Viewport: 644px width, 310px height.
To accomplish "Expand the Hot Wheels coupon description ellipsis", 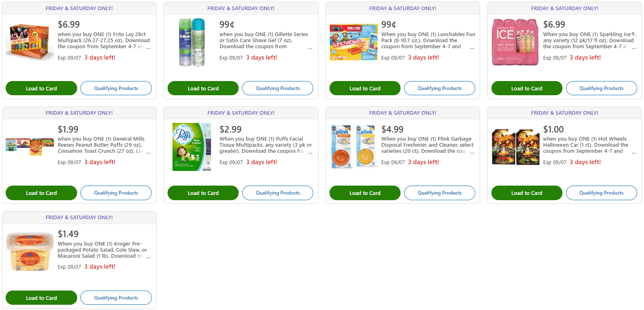I will pyautogui.click(x=634, y=152).
